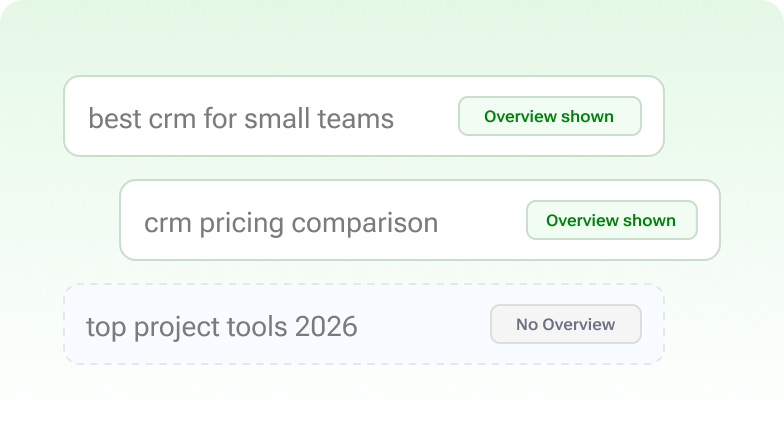Click the offset card with crm pricing comparison
The width and height of the screenshot is (784, 440).
(x=420, y=220)
